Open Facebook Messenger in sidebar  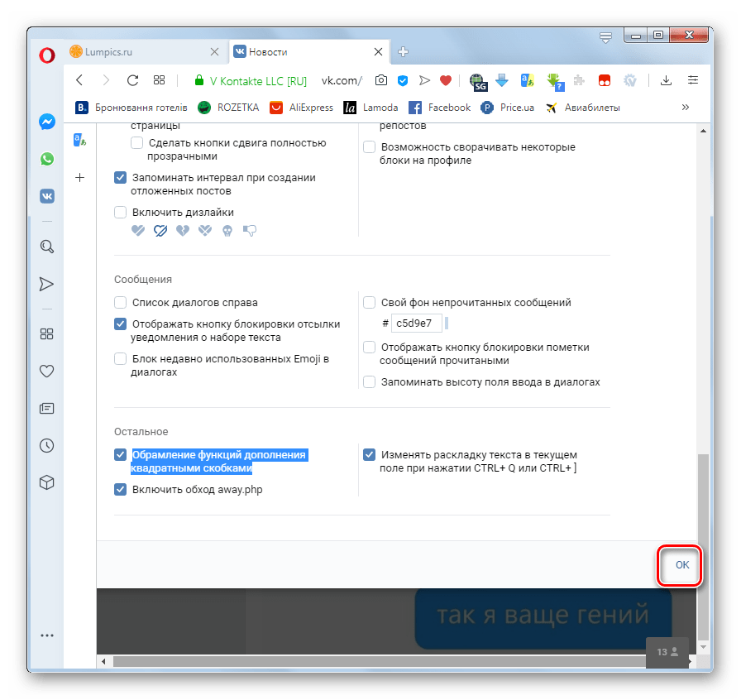pos(47,122)
